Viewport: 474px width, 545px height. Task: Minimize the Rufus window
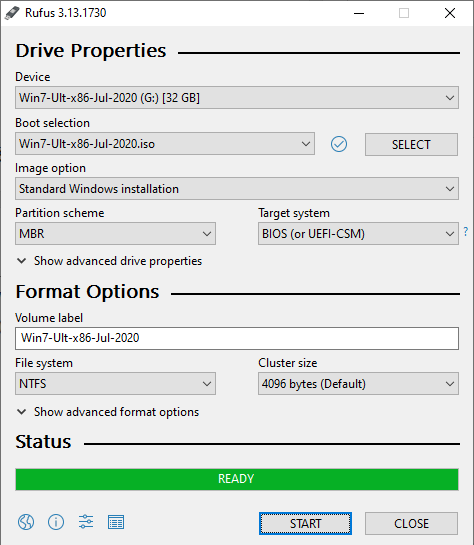tap(359, 13)
